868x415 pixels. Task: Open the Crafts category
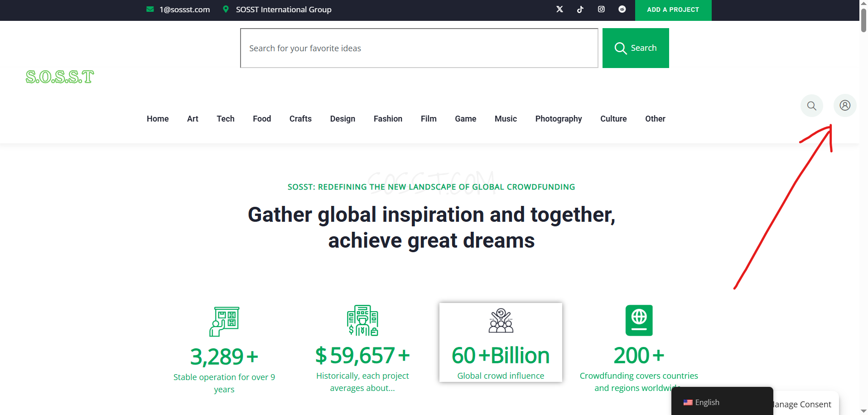(x=300, y=119)
